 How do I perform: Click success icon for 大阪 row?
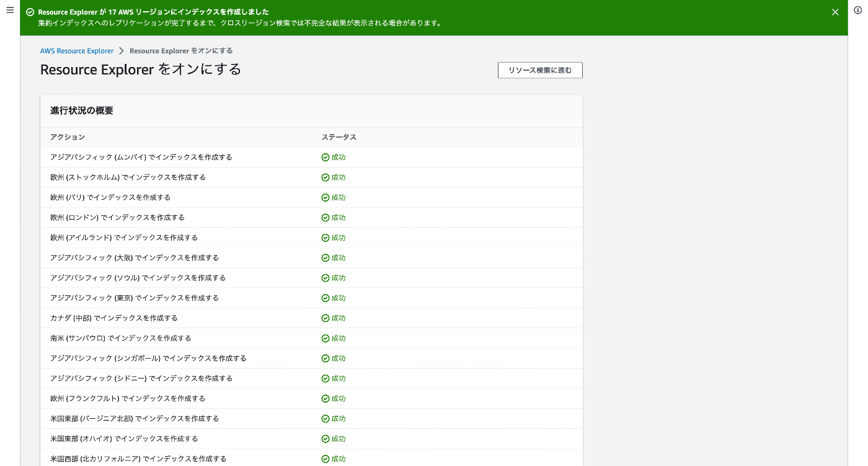[325, 258]
